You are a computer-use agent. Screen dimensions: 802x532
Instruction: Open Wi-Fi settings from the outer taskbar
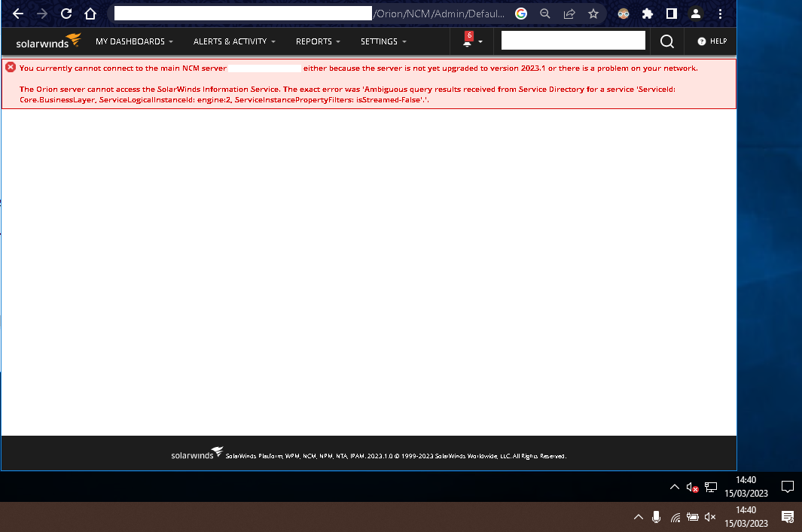pyautogui.click(x=675, y=518)
